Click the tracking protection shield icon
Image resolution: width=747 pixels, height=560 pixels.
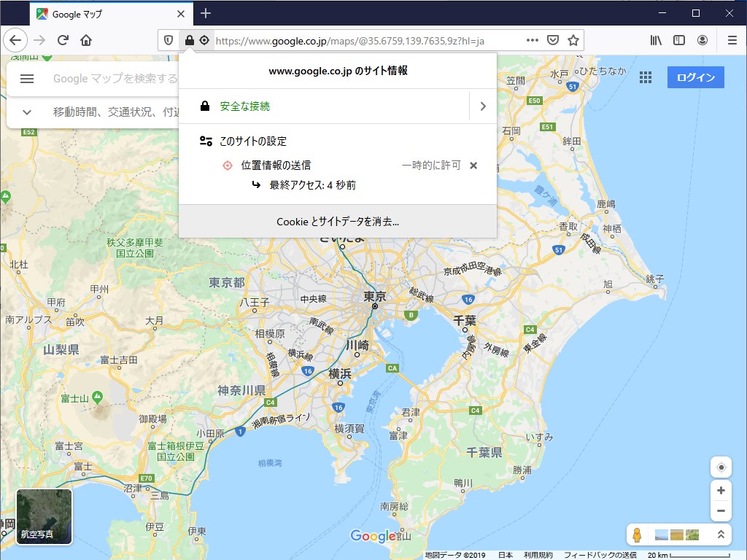[169, 40]
